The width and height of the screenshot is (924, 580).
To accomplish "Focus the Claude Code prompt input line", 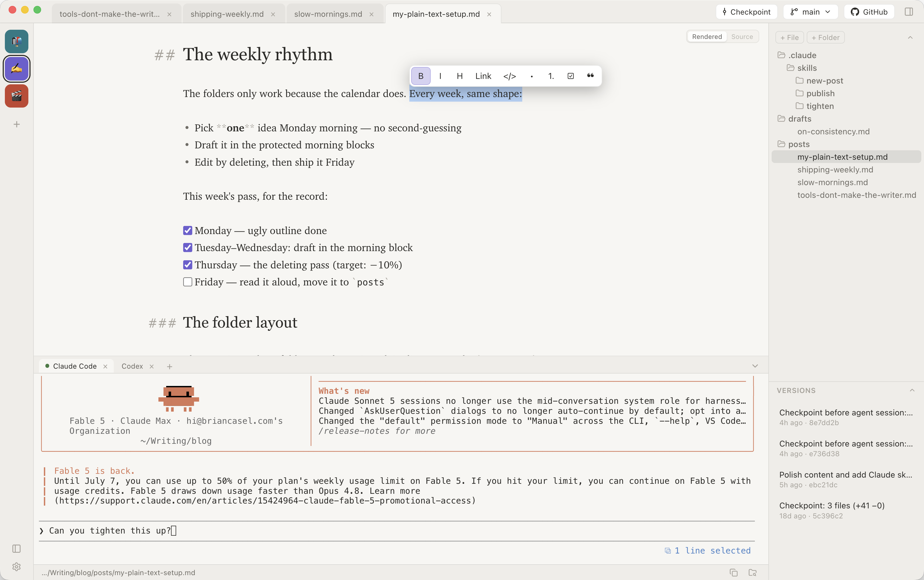I will click(397, 531).
